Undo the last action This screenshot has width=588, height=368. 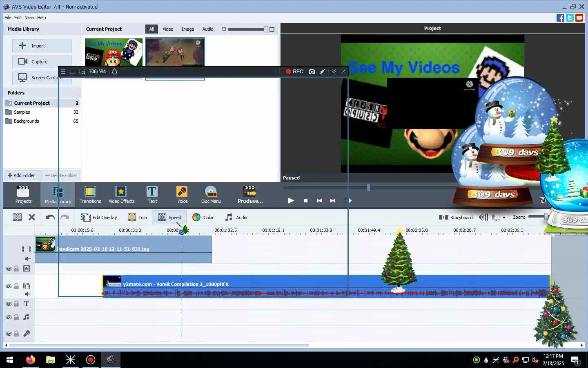coord(50,217)
